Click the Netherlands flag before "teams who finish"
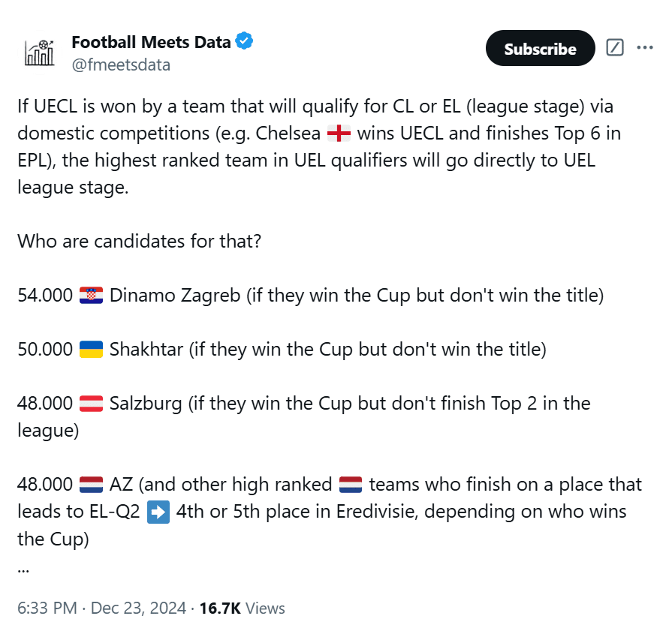The image size is (672, 625). coord(351,485)
